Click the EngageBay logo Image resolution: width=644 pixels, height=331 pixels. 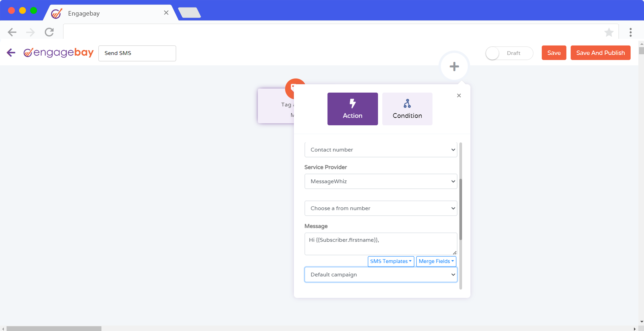click(x=58, y=53)
